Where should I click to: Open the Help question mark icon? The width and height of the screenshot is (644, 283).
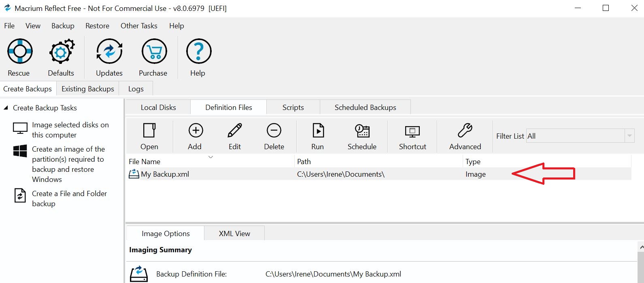(198, 52)
